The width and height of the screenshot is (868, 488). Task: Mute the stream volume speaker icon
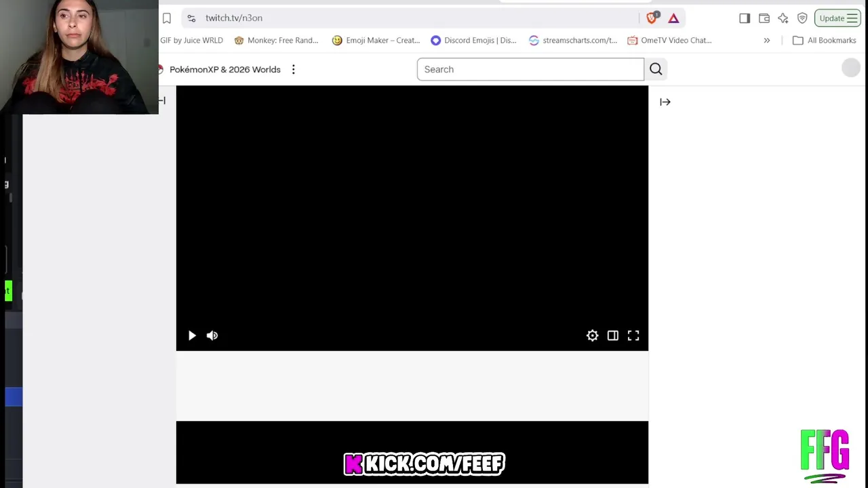point(212,335)
